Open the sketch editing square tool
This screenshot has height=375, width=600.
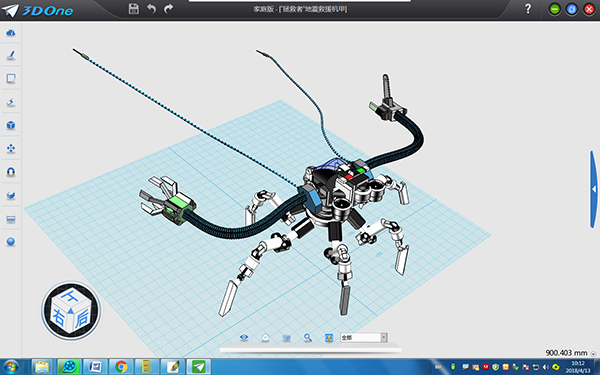tap(11, 78)
